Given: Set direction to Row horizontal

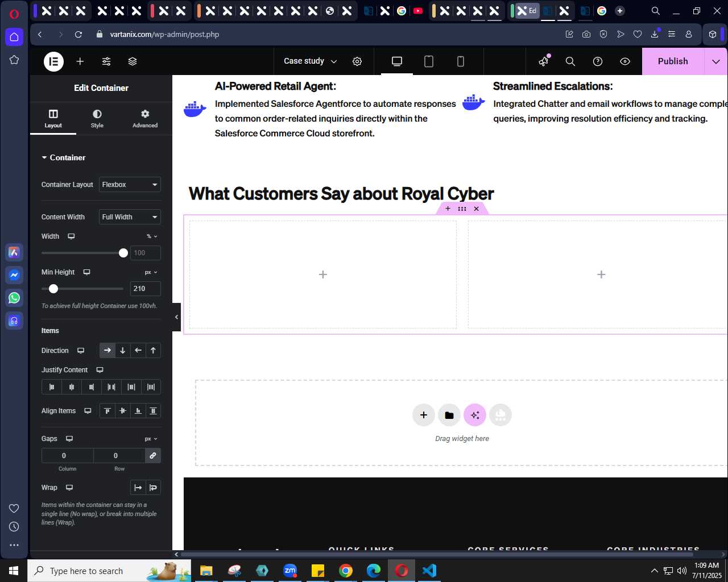Looking at the screenshot, I should click(107, 351).
